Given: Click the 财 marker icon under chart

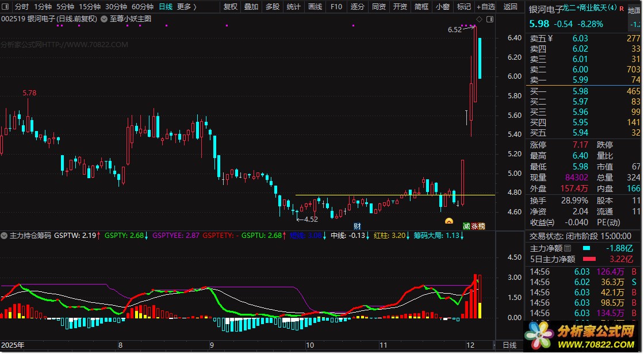Looking at the screenshot, I should [x=357, y=226].
